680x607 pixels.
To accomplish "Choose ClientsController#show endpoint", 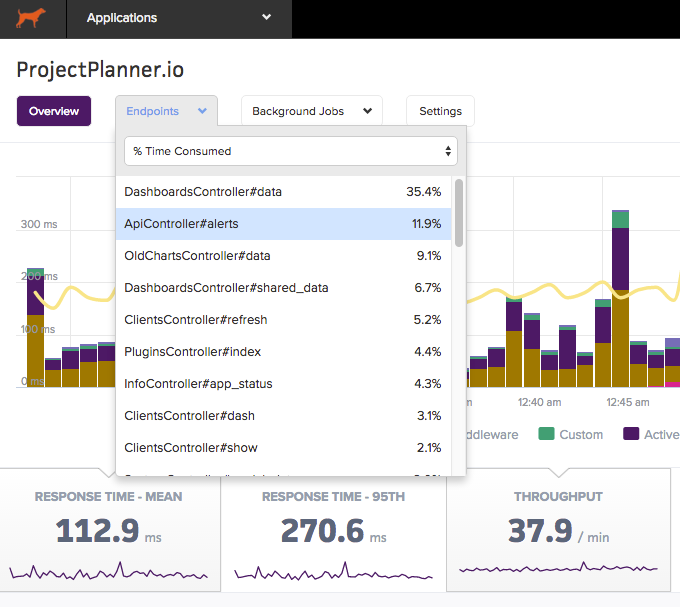I will point(283,448).
